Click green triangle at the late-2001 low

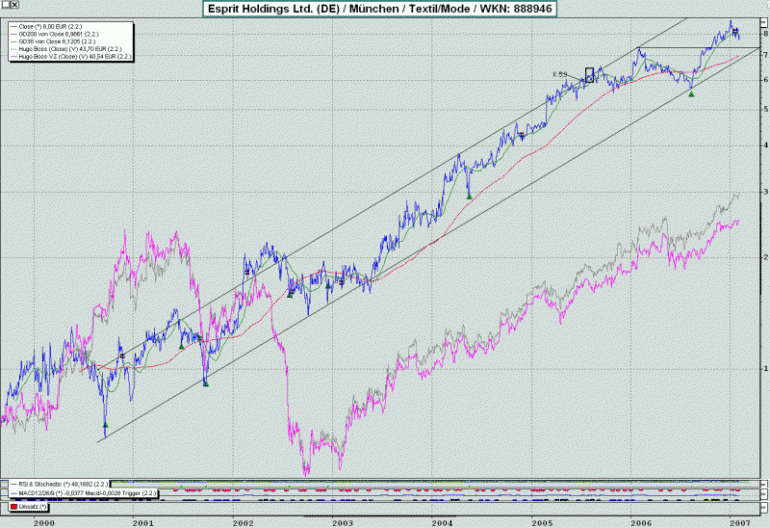pyautogui.click(x=206, y=384)
